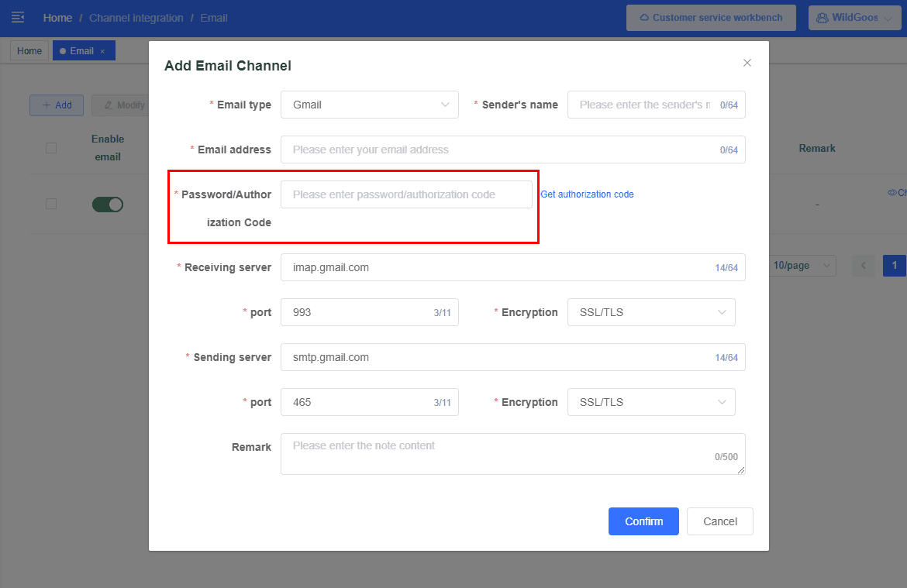Expand receiving server Encryption dropdown
This screenshot has width=907, height=588.
[x=651, y=312]
